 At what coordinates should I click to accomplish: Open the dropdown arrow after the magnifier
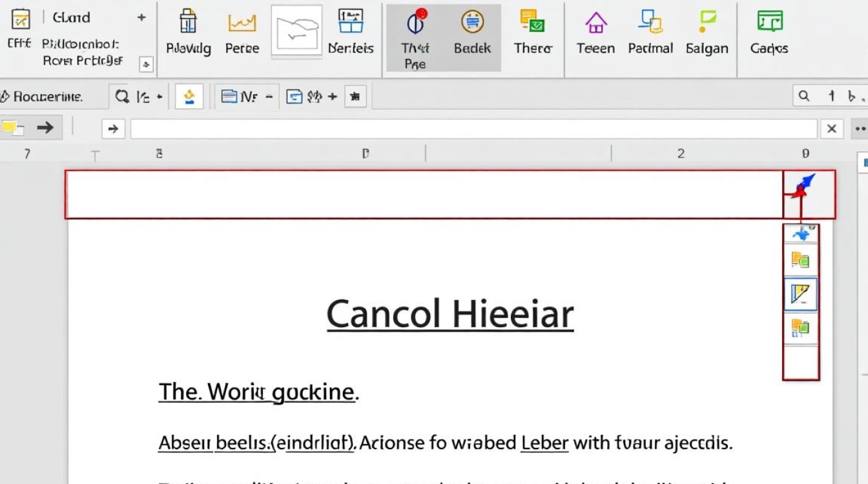[160, 97]
